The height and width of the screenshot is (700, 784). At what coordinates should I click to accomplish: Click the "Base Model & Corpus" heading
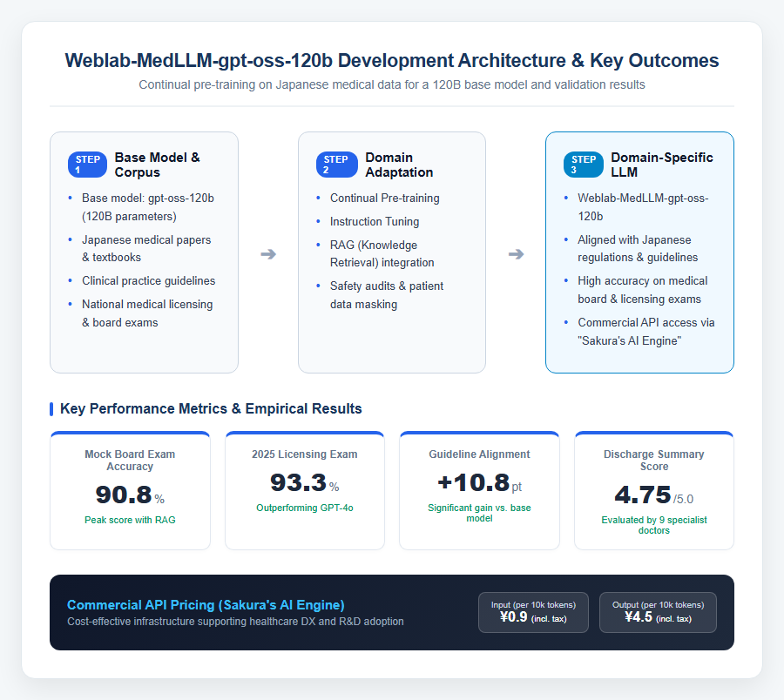[157, 165]
